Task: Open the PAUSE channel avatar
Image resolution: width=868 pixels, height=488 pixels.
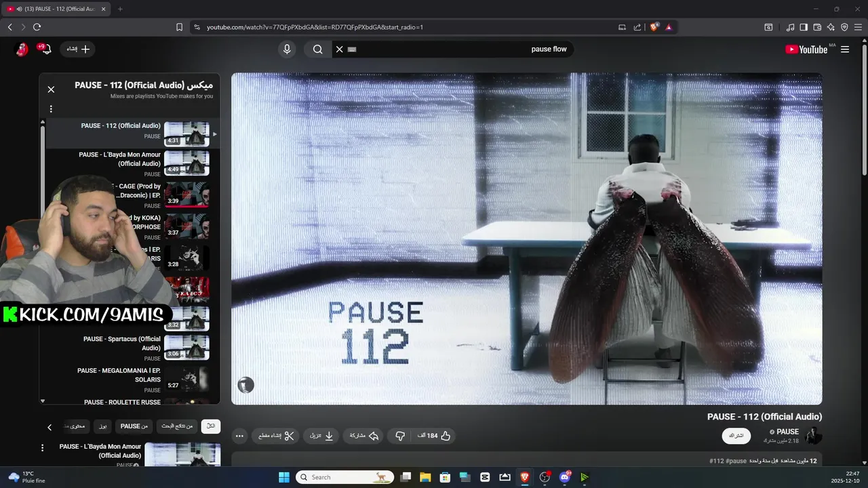Action: (813, 436)
